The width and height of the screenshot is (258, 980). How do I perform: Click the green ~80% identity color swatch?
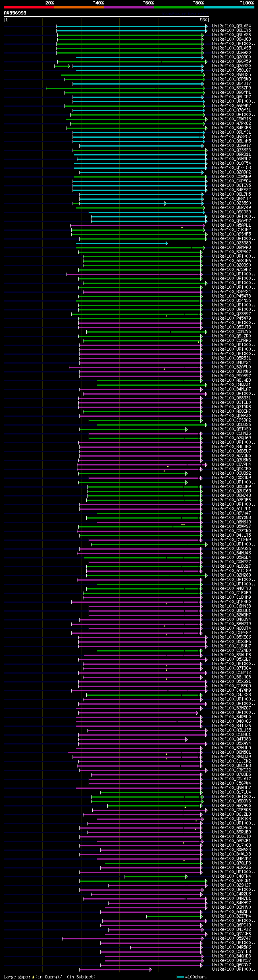pyautogui.click(x=179, y=7)
